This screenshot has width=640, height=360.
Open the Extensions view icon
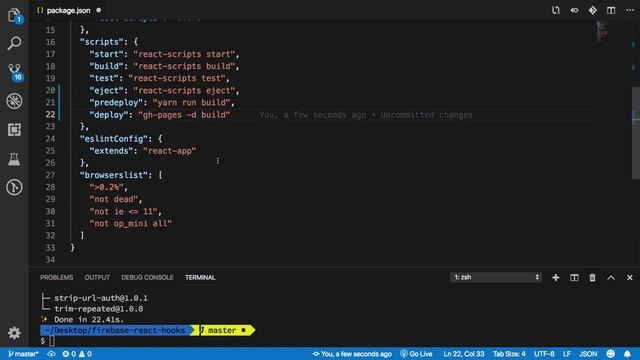[14, 130]
